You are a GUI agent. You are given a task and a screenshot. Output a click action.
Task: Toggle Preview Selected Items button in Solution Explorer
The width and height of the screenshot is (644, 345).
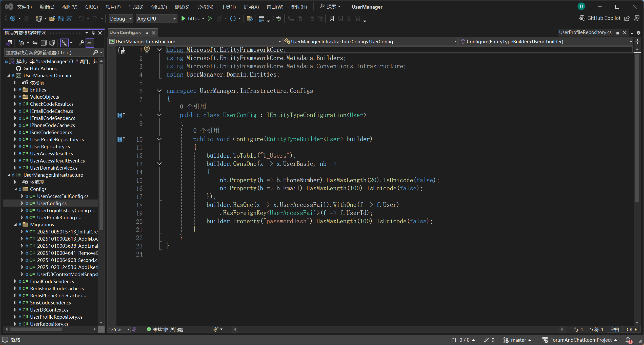[90, 43]
